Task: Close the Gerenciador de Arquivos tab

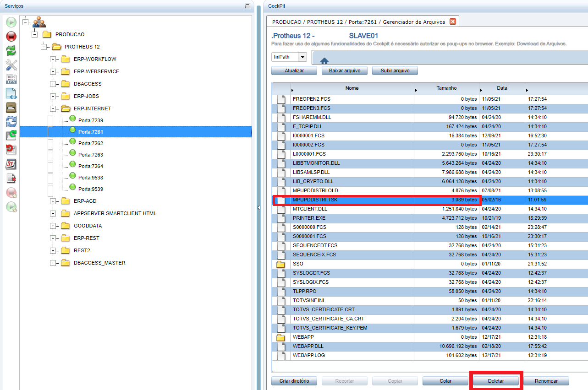Action: click(x=453, y=22)
